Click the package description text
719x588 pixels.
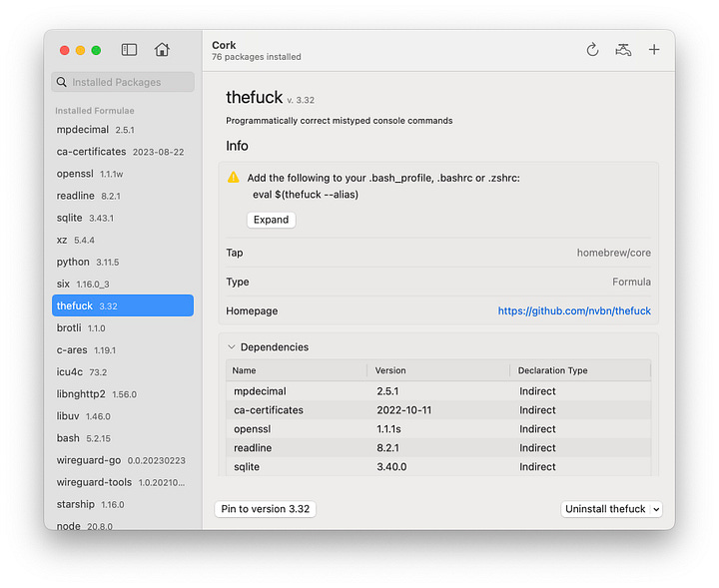click(339, 121)
